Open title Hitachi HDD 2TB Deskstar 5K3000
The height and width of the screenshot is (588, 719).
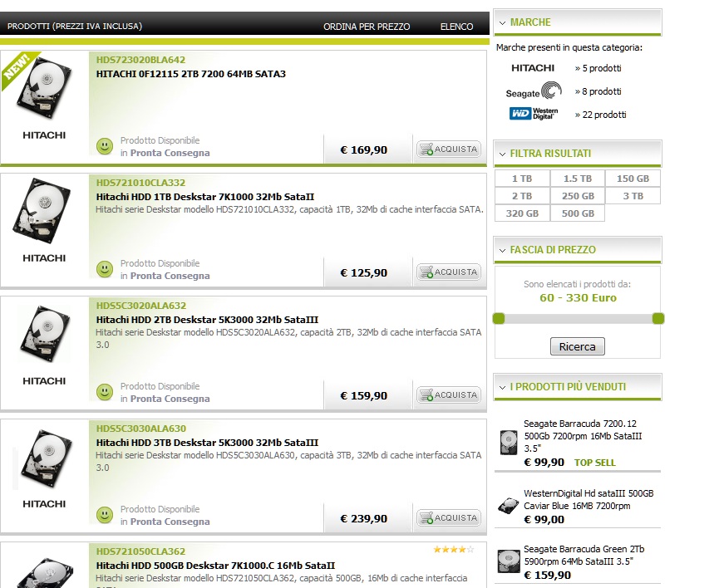(207, 320)
